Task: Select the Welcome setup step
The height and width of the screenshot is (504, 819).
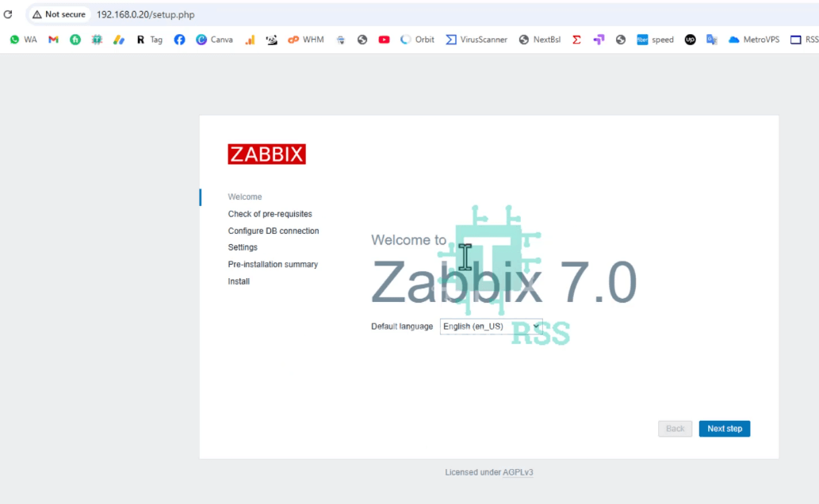Action: pyautogui.click(x=244, y=197)
